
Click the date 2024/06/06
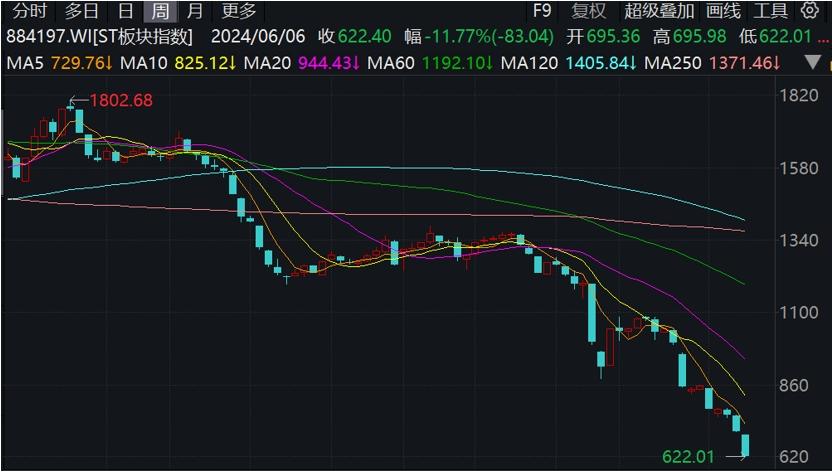(x=258, y=37)
